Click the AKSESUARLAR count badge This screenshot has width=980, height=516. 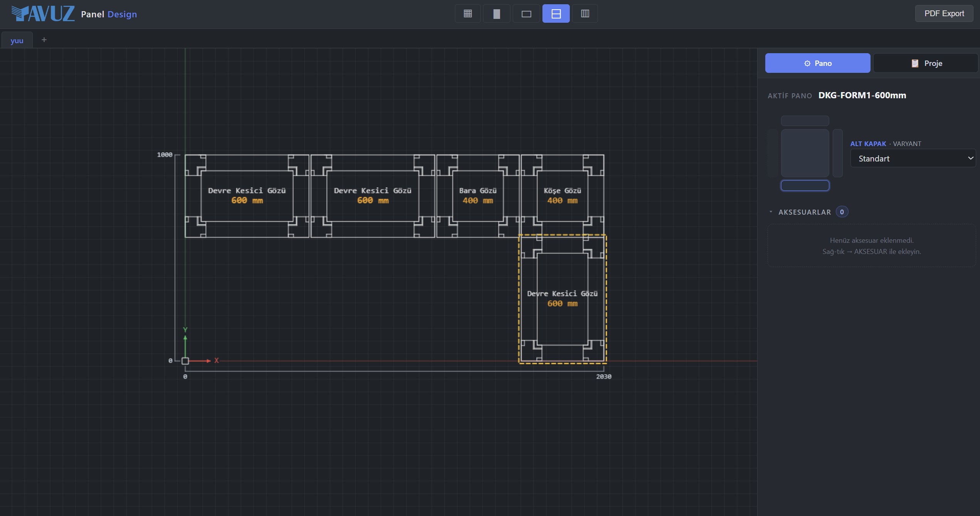pyautogui.click(x=842, y=212)
